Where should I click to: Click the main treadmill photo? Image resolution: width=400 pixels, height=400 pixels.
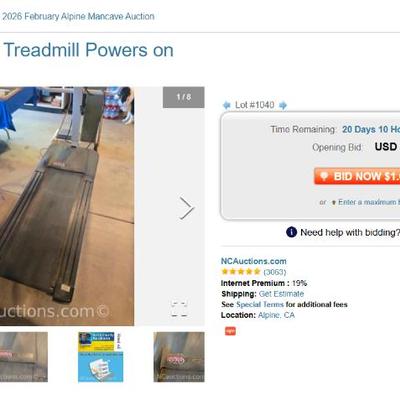click(x=67, y=206)
